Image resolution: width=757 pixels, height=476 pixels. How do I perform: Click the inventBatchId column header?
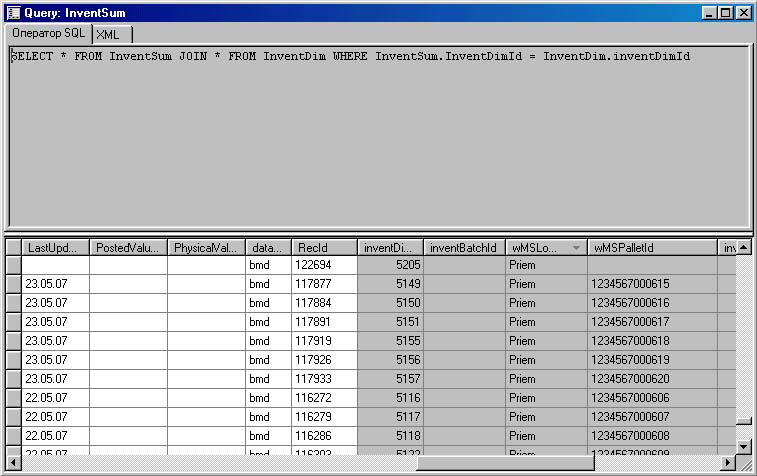pyautogui.click(x=464, y=248)
